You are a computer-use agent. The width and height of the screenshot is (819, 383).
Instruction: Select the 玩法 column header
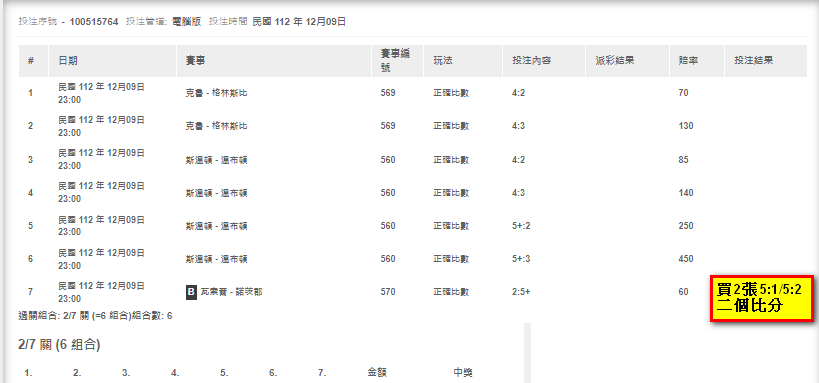pos(443,61)
